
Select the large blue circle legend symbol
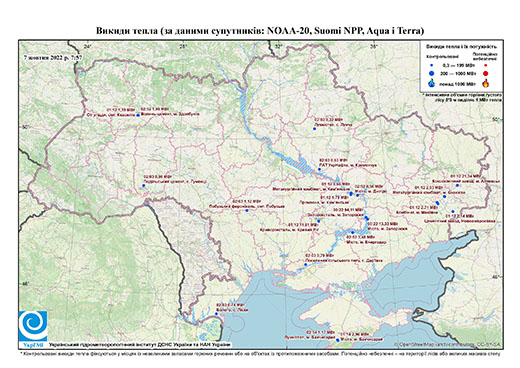[432, 73]
